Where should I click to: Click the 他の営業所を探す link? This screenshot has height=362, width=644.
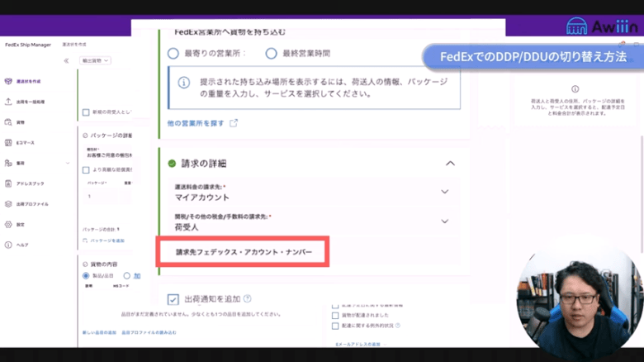pyautogui.click(x=196, y=123)
